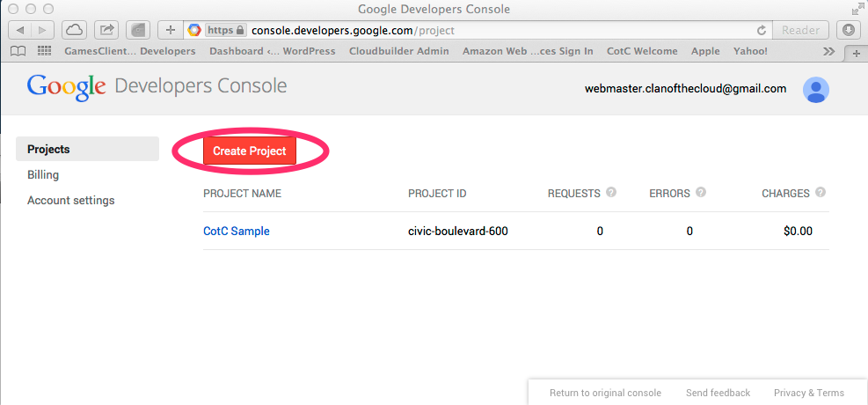The image size is (868, 405).
Task: Open the Privacy & Terms link
Action: point(809,393)
